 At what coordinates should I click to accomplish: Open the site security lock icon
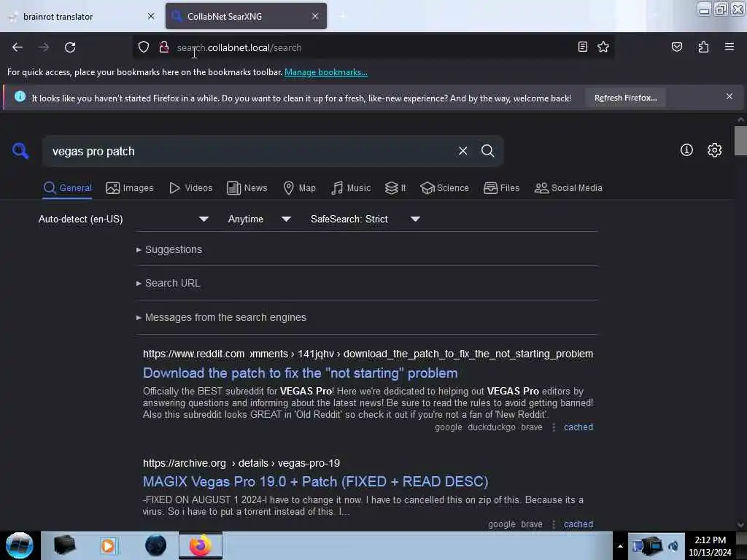point(164,47)
